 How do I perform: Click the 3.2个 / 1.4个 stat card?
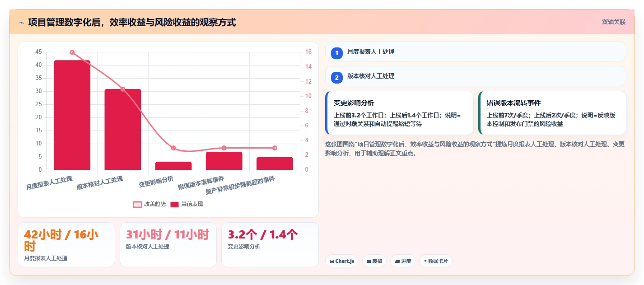coord(270,245)
